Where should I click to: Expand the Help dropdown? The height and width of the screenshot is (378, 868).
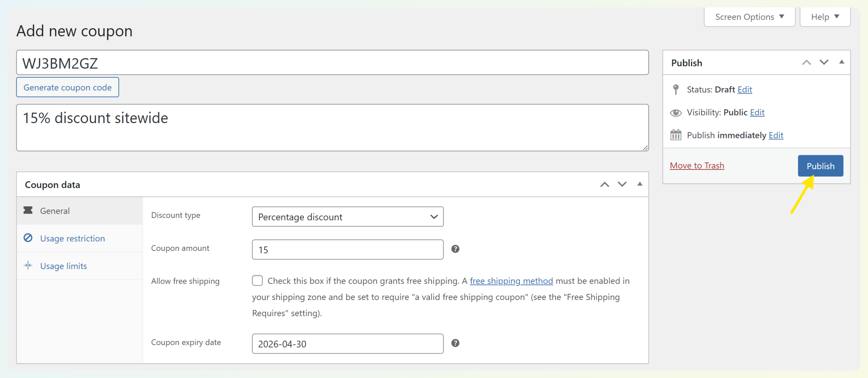coord(825,17)
